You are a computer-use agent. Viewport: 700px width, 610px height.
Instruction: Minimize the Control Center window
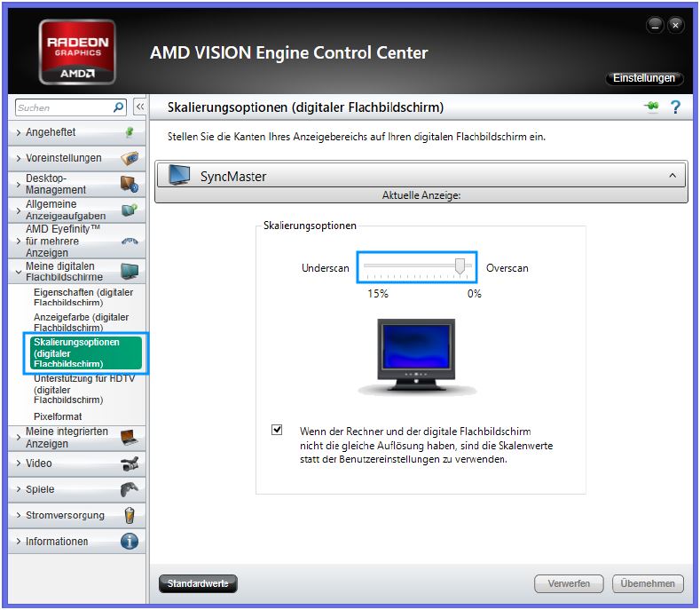[x=655, y=26]
